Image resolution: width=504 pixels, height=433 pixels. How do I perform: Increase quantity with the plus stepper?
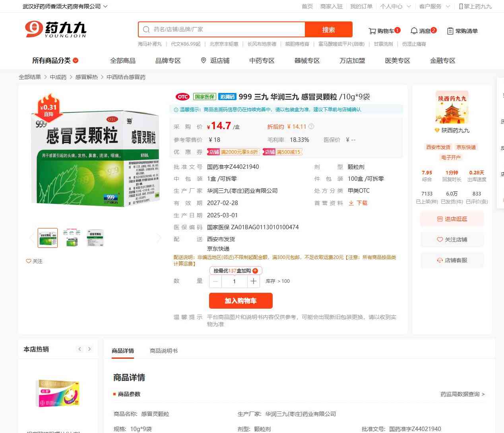253,281
